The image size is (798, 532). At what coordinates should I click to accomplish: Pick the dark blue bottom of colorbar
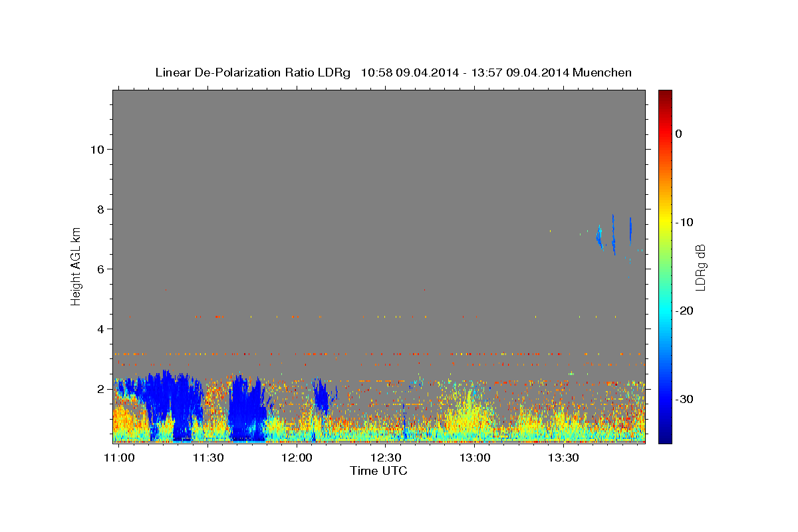tap(665, 438)
